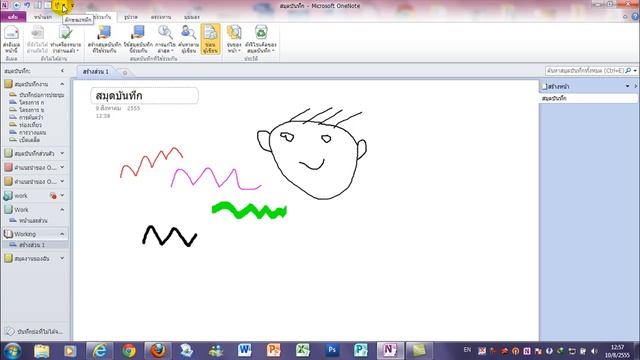Open the section under Work notebook
The width and height of the screenshot is (640, 360).
(x=29, y=220)
